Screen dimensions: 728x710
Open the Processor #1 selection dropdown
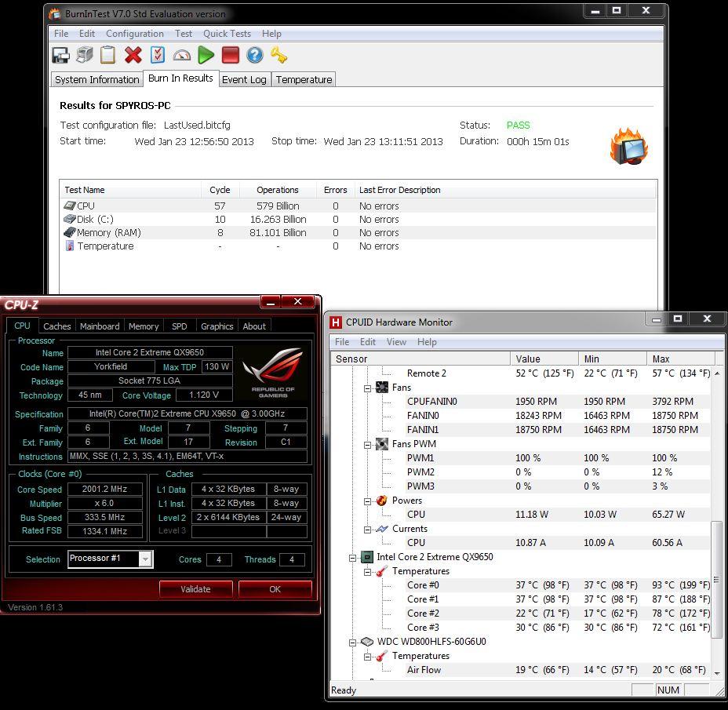145,559
